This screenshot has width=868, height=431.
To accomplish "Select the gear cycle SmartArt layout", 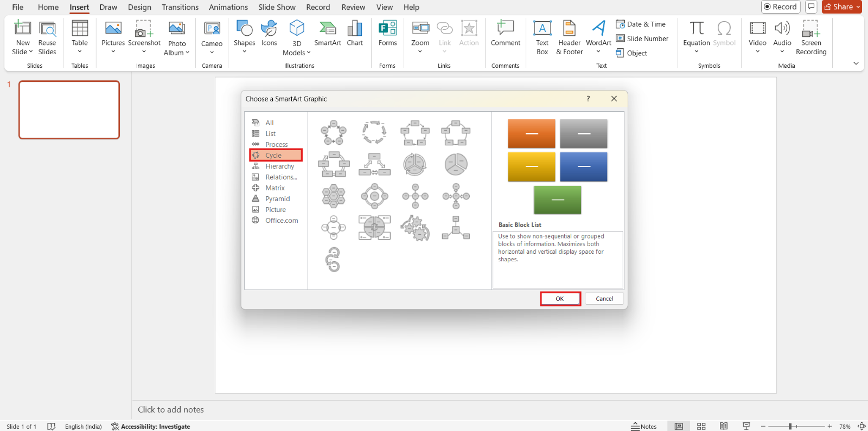I will point(415,228).
